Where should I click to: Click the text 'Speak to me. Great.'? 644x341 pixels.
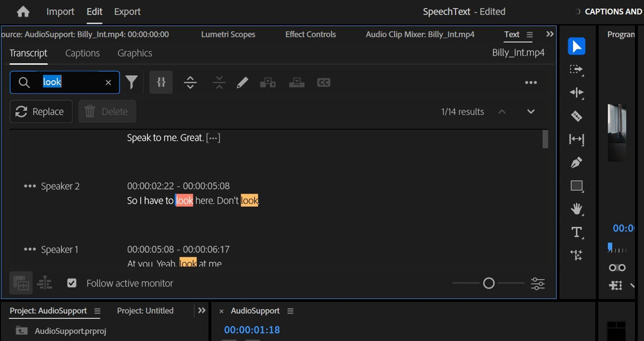[165, 138]
